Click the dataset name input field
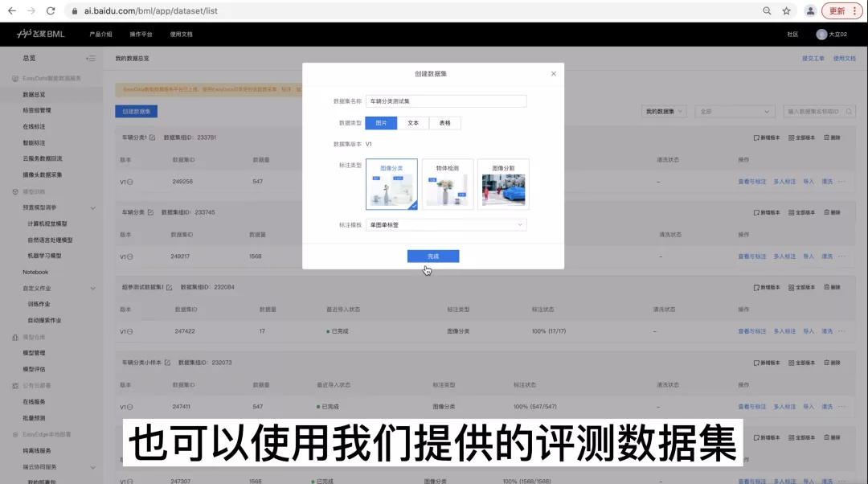 [x=446, y=100]
